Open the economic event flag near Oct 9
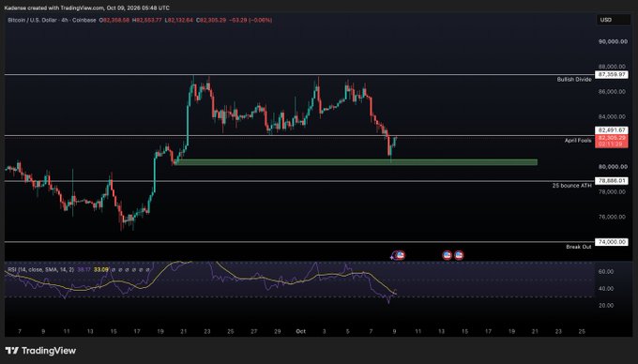 [401, 255]
